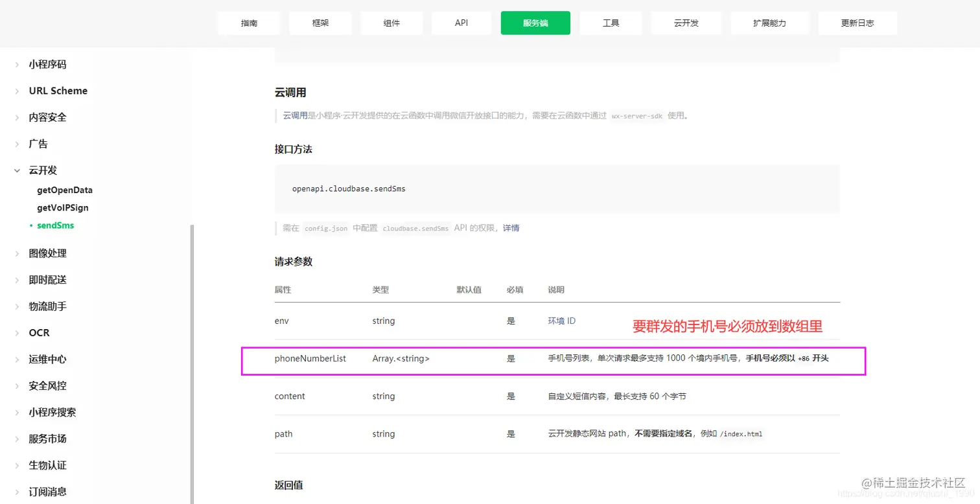Open 小程序码 sidebar section
The width and height of the screenshot is (980, 504).
[47, 65]
